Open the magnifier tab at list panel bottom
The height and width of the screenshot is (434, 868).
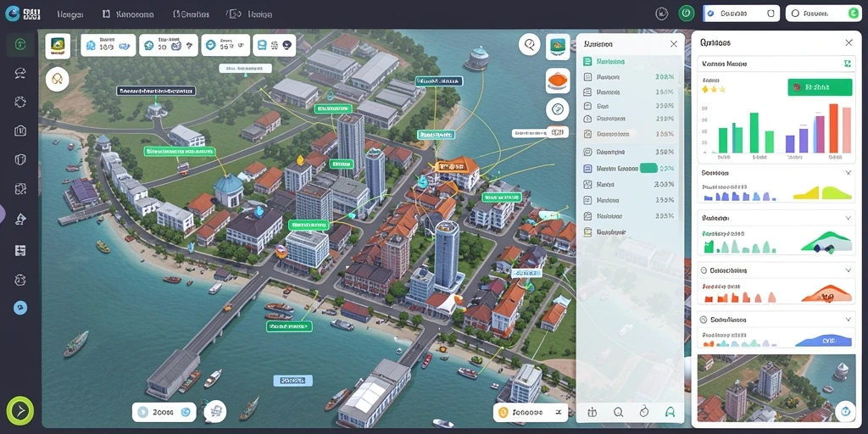[x=618, y=411]
